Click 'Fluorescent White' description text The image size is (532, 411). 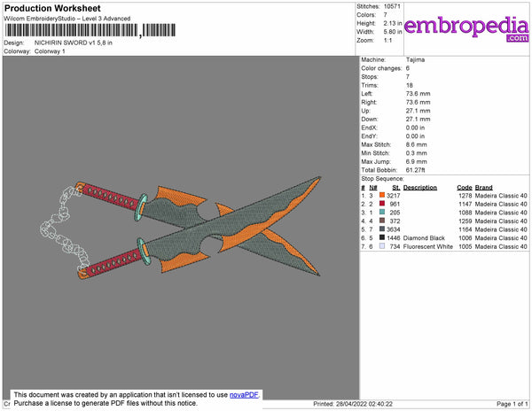(x=428, y=246)
